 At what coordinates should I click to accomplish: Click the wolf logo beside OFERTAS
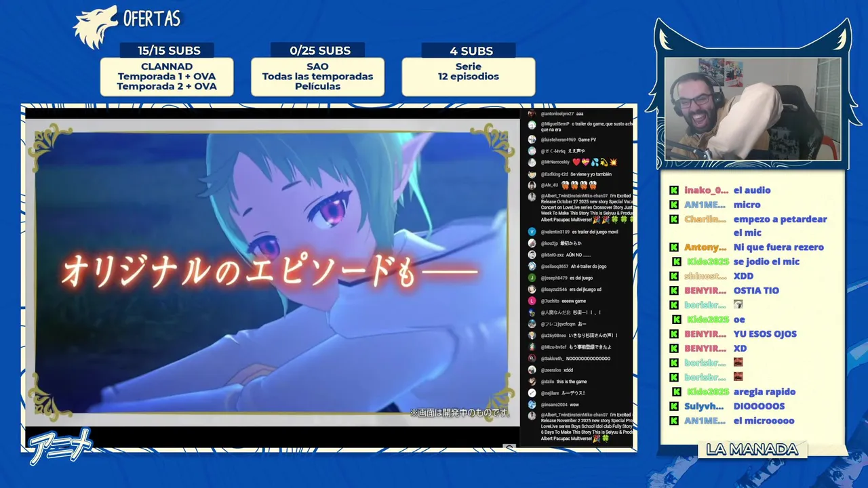tap(96, 28)
